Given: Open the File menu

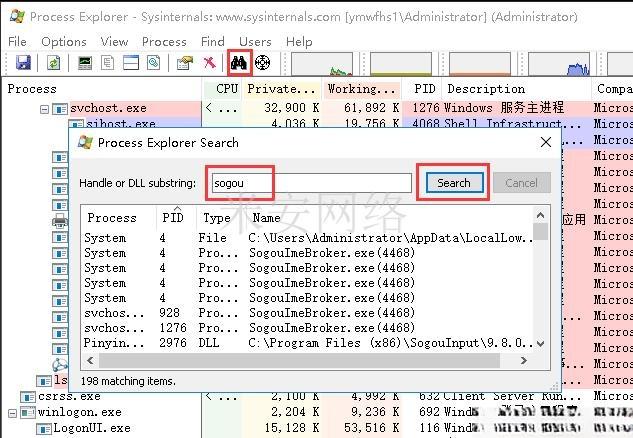Looking at the screenshot, I should [17, 42].
